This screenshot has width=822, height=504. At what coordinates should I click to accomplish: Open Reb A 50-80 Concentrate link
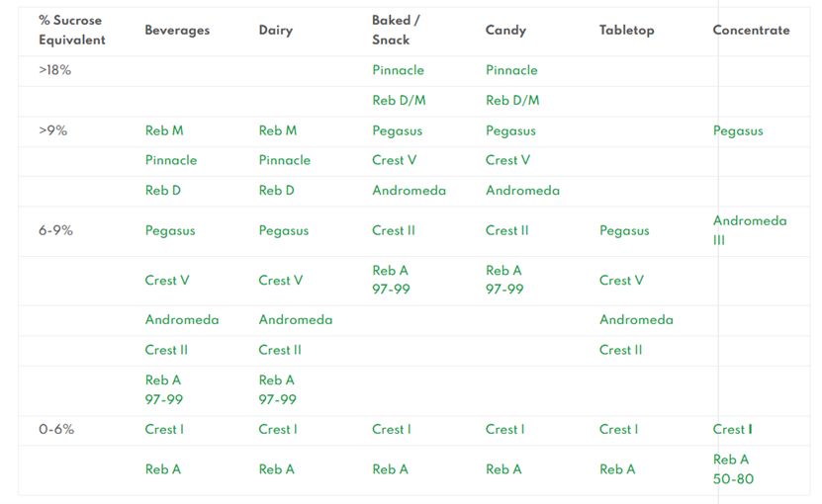tap(733, 469)
